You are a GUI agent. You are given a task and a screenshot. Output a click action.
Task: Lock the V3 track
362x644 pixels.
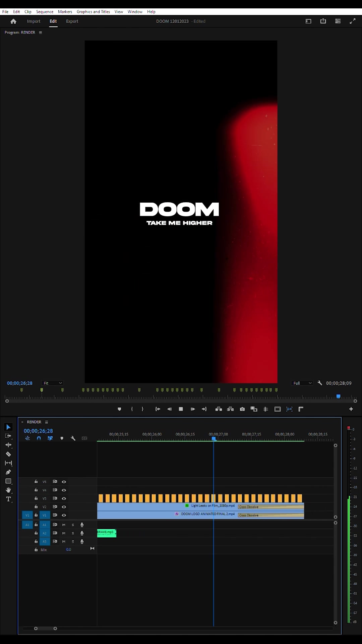coord(36,498)
